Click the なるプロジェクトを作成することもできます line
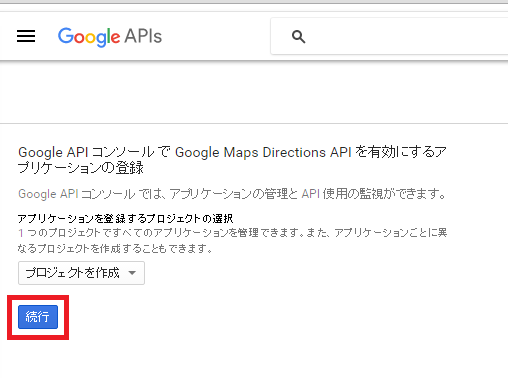Screen dimensions: 508x378 pos(115,248)
